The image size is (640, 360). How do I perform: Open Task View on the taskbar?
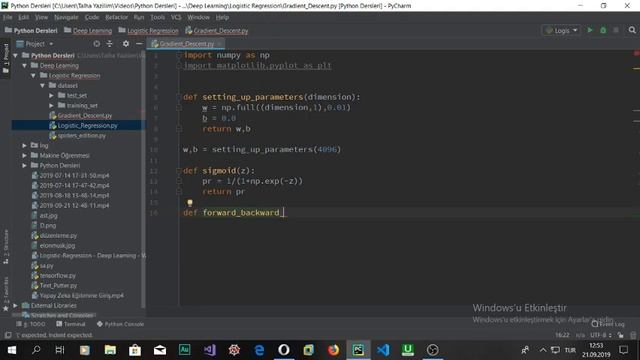pos(60,350)
